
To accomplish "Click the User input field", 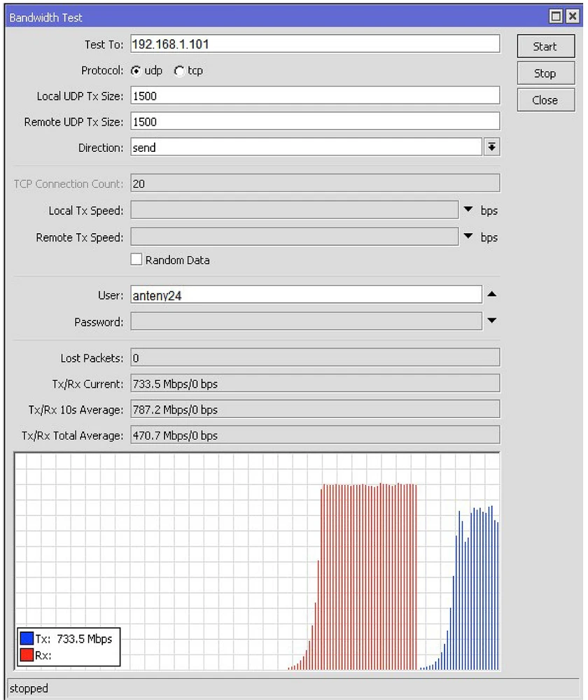I will [305, 295].
